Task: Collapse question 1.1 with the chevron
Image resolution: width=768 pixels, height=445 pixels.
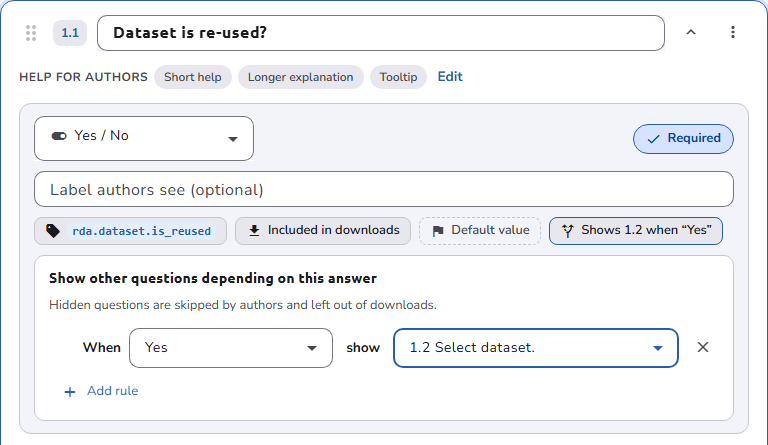Action: [x=691, y=32]
